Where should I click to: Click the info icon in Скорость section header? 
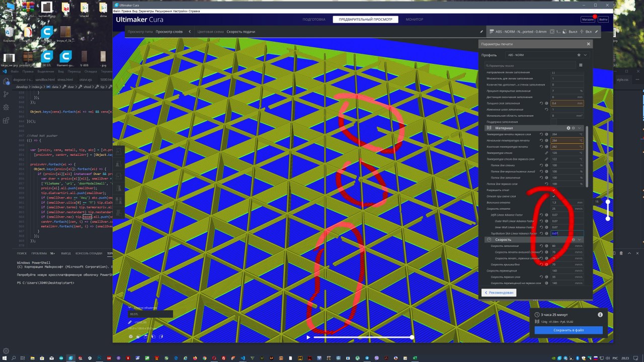point(573,240)
